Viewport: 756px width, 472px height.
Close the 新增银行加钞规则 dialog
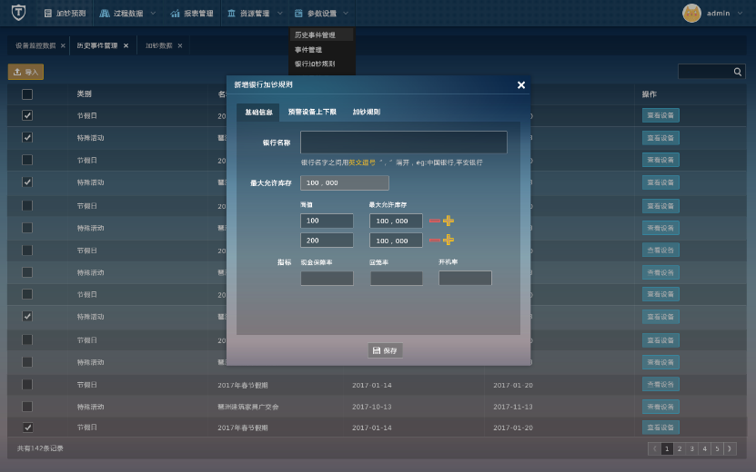click(x=521, y=85)
